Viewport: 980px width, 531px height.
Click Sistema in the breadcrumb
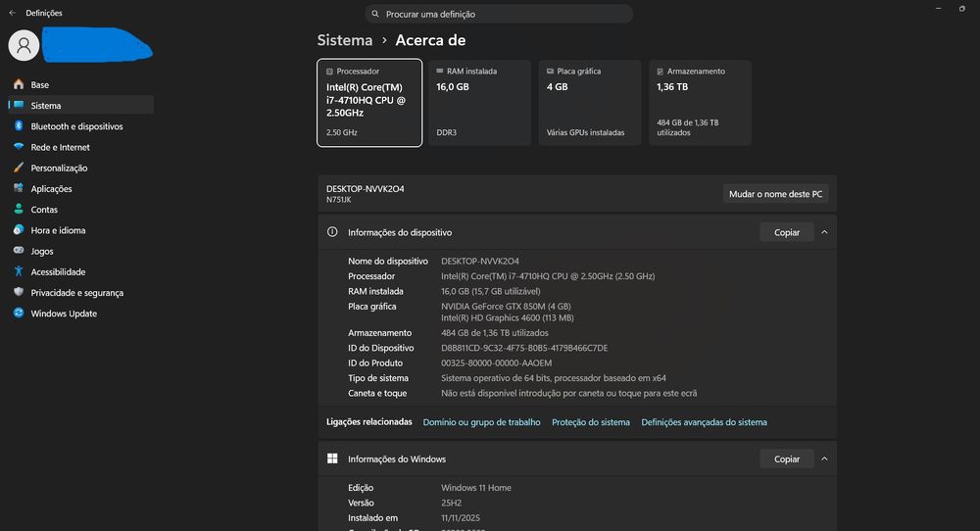point(344,40)
